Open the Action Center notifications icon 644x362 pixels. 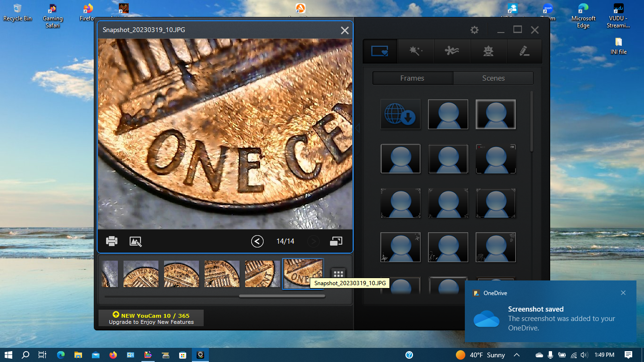pos(628,355)
